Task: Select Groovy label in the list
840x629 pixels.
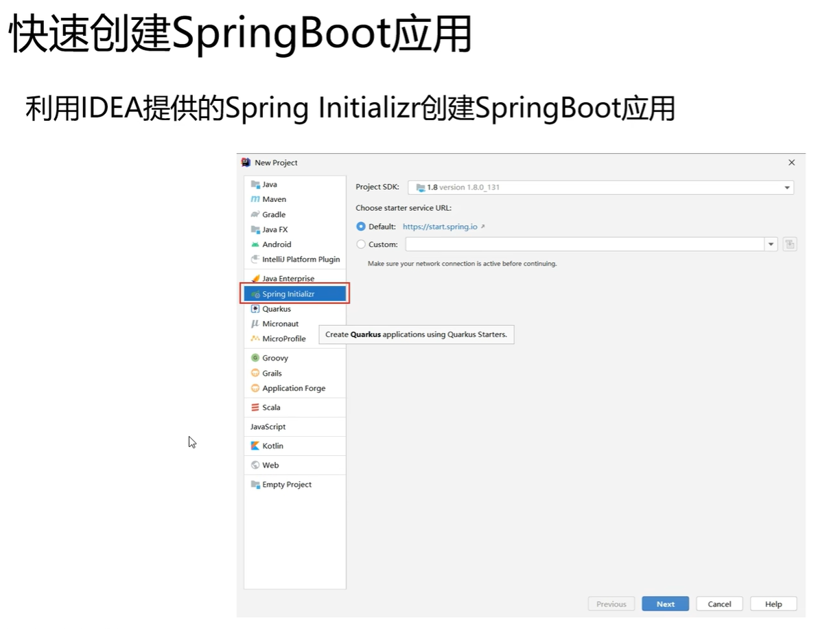Action: 275,358
